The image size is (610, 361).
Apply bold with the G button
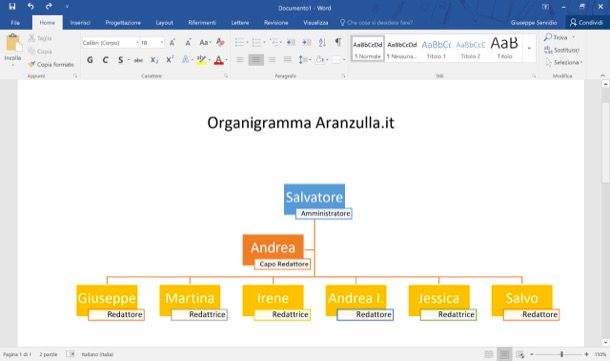click(x=90, y=60)
